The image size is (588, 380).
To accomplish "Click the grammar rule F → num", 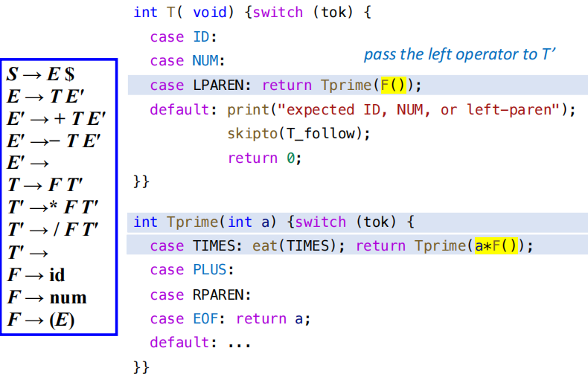I will point(47,297).
